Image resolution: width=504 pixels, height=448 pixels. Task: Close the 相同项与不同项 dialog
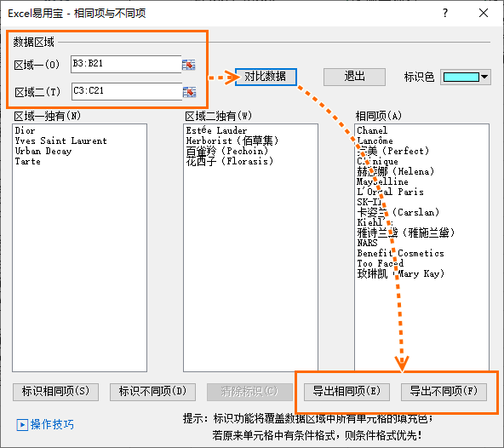[x=483, y=13]
